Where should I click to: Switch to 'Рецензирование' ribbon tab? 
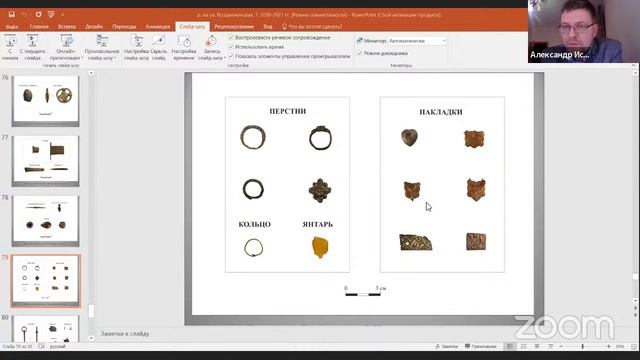tap(234, 27)
